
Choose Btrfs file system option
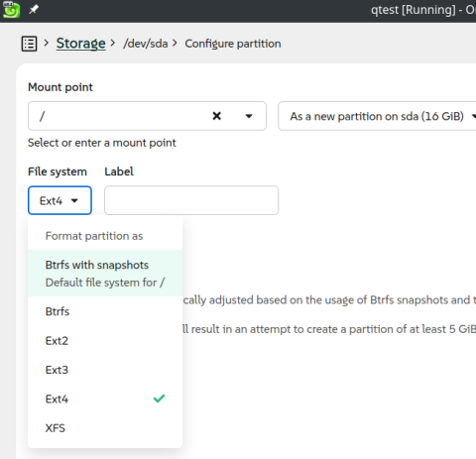[x=105, y=311]
